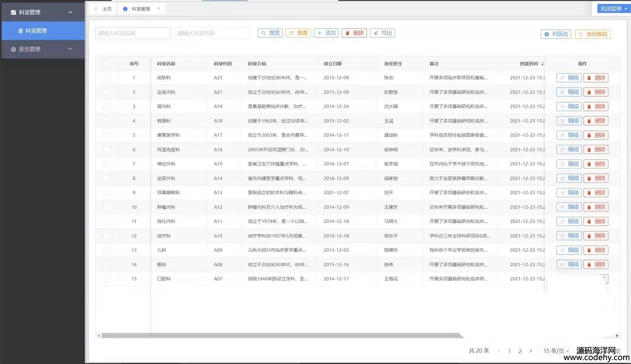Screen dimensions: 631x364
Task: Sort by 创建时间 column sort arrows
Action: pos(542,64)
